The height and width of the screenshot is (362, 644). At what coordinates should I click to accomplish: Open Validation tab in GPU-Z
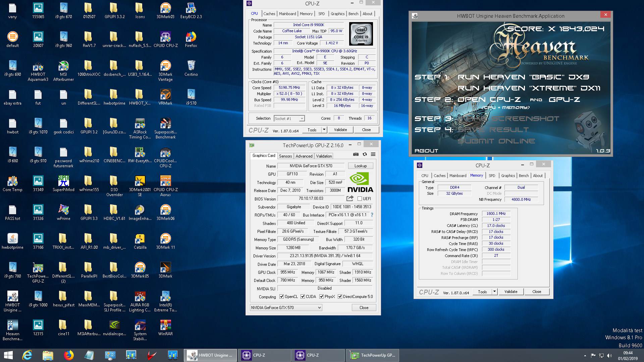(x=324, y=156)
